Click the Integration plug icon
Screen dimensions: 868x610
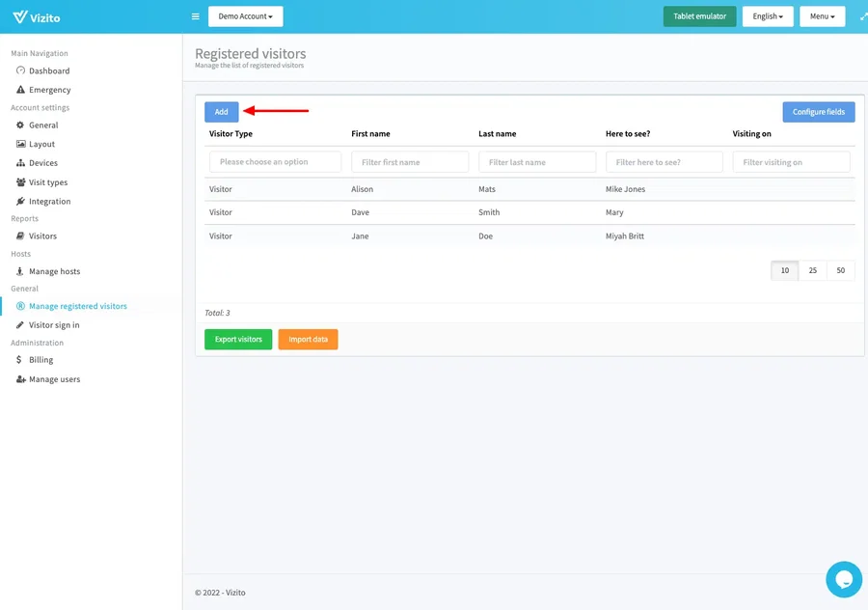[x=20, y=202]
